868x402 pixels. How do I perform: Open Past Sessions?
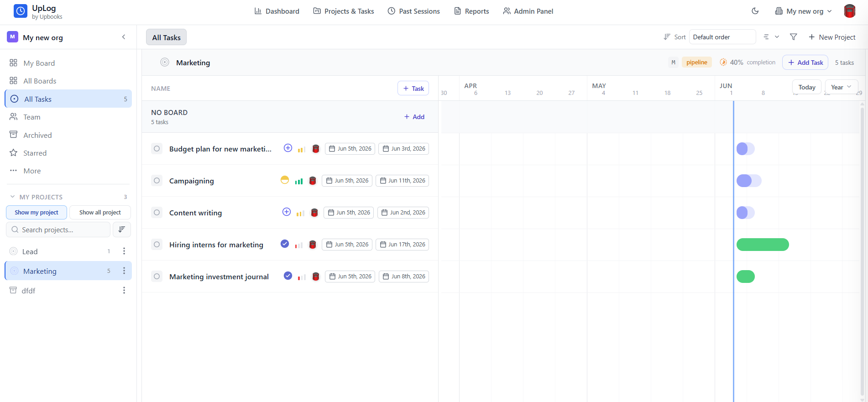click(x=414, y=11)
